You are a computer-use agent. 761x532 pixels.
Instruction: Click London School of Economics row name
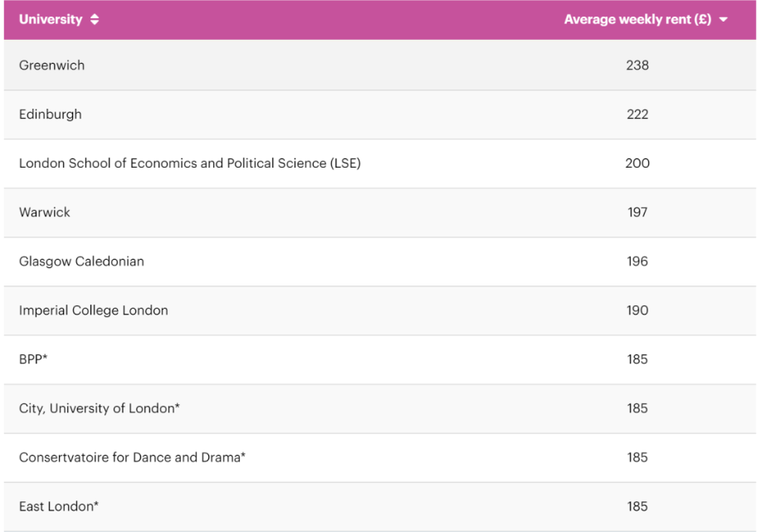(x=189, y=164)
